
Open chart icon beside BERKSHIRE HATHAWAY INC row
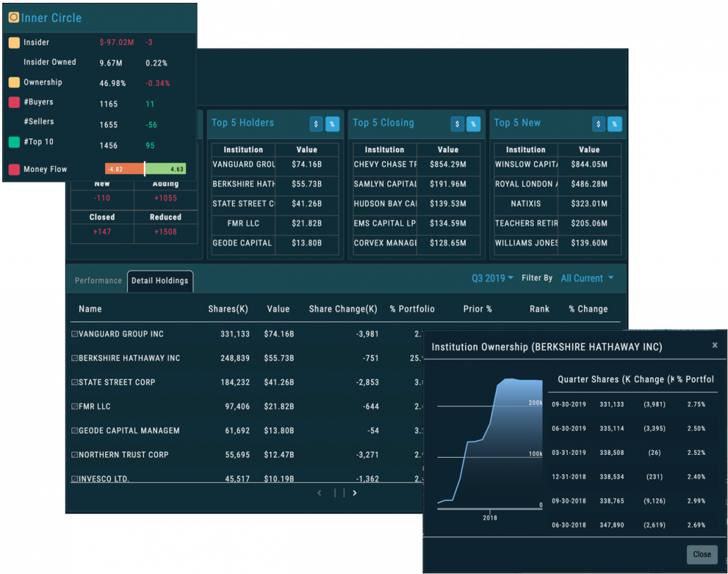pyautogui.click(x=74, y=358)
